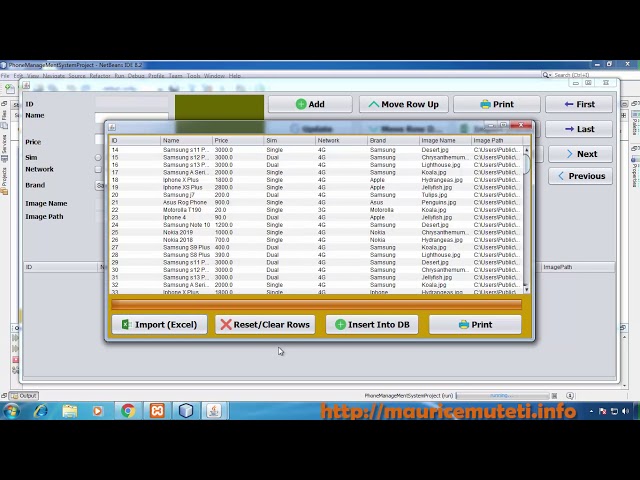Click the Name input field
Image resolution: width=640 pixels, height=480 pixels.
[131, 117]
